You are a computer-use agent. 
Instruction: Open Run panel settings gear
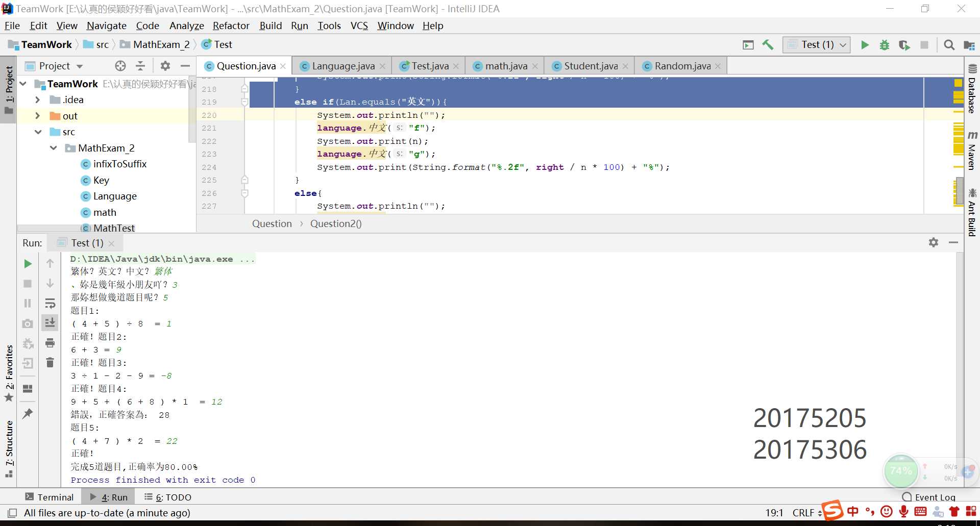(934, 243)
